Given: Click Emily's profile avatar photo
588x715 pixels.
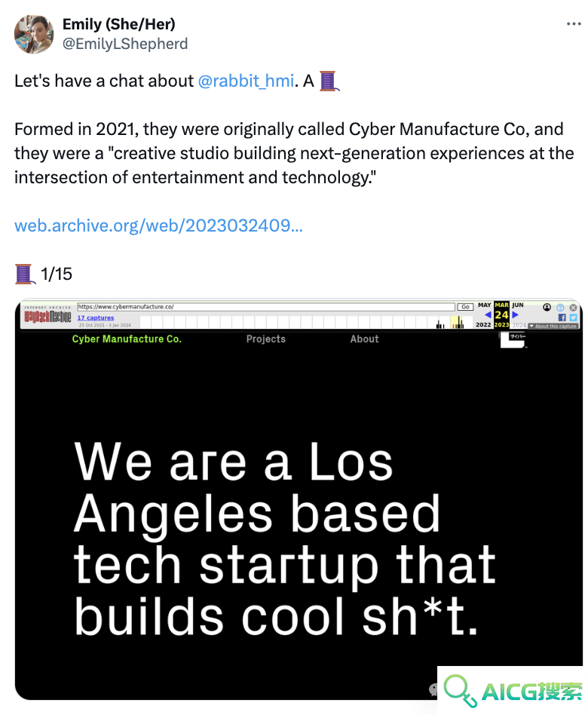Looking at the screenshot, I should [x=34, y=34].
